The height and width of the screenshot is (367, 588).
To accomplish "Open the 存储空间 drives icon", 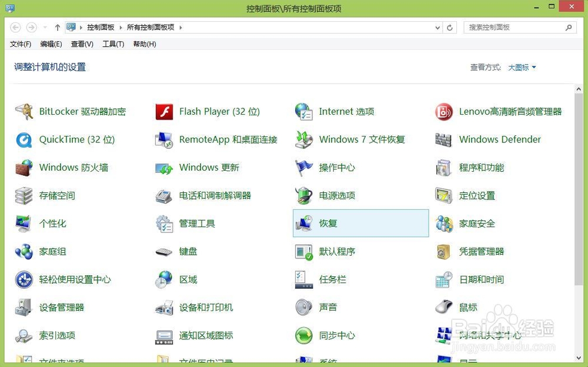I will pyautogui.click(x=24, y=195).
